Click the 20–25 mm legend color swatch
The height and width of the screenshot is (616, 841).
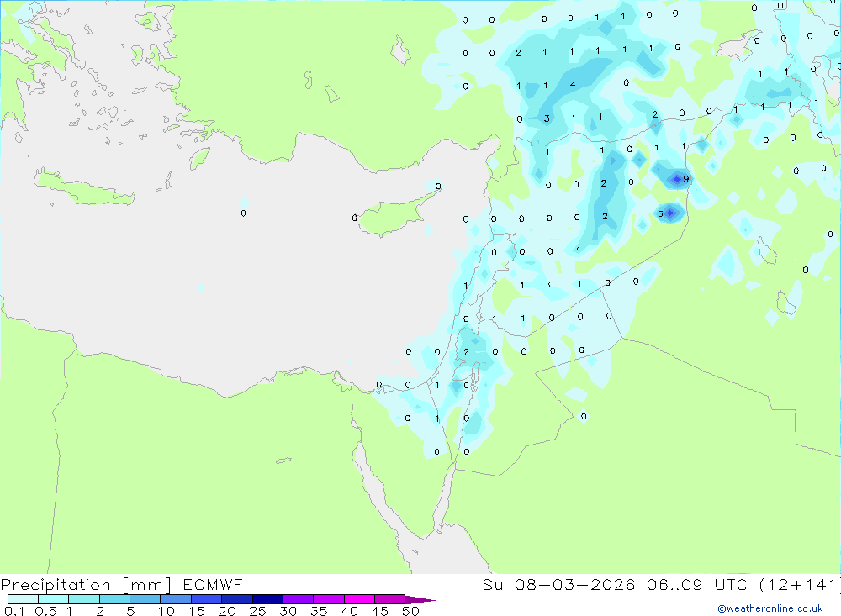tap(237, 599)
